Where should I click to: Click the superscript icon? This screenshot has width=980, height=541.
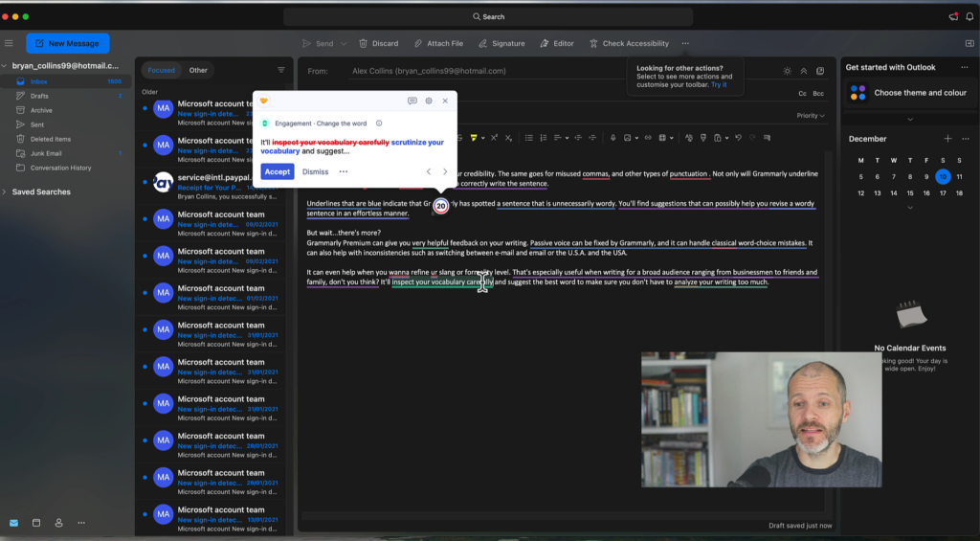495,138
